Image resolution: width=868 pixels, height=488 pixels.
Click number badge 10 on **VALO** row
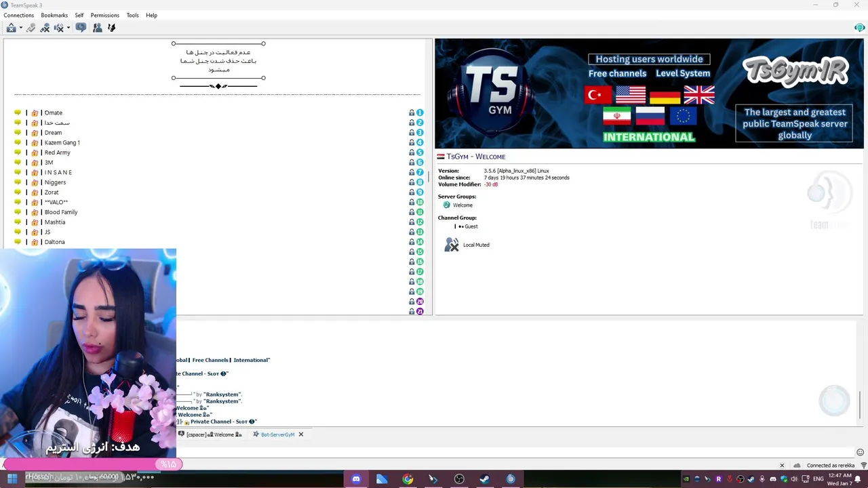click(x=420, y=202)
